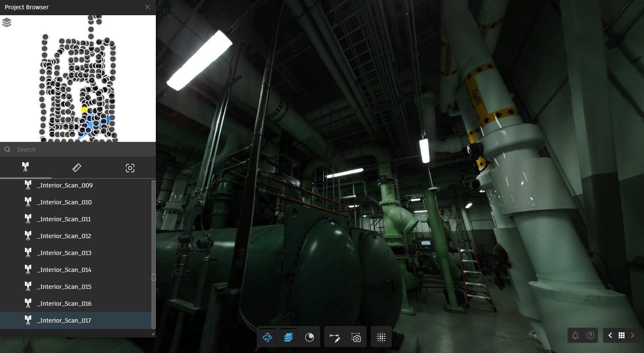Take a screenshot capture of the view
This screenshot has height=353, width=644.
click(x=356, y=337)
